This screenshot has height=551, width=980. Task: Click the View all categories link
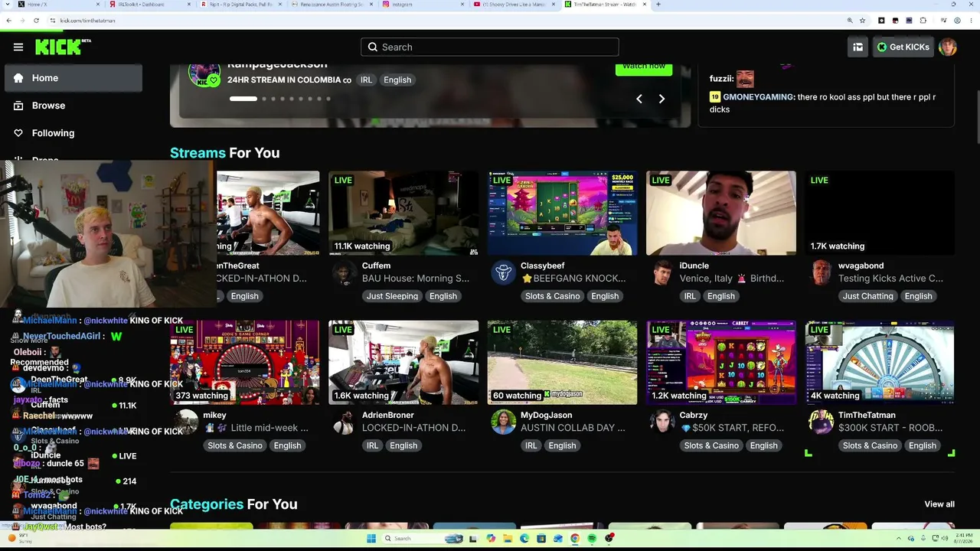click(939, 504)
